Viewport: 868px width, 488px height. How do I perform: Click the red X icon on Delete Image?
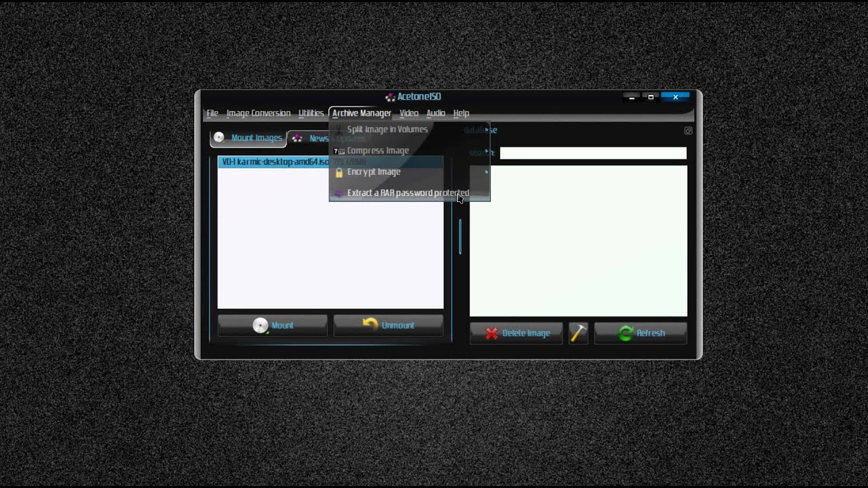click(x=492, y=333)
